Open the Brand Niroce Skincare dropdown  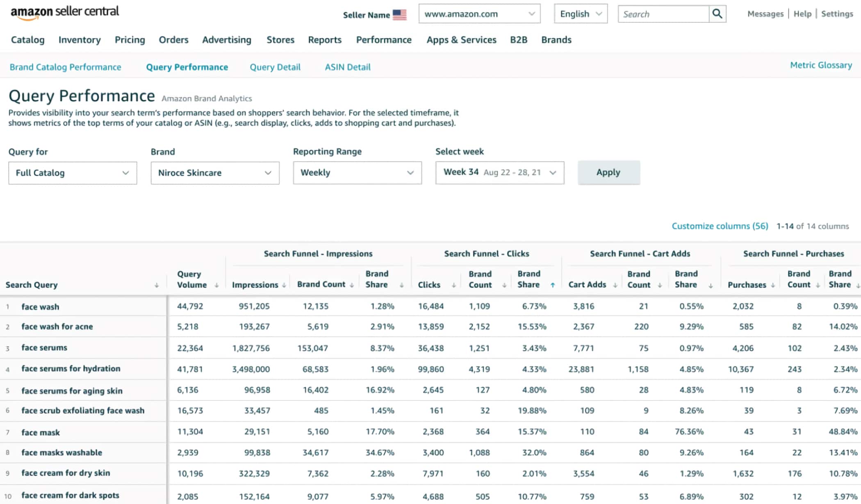pos(215,173)
